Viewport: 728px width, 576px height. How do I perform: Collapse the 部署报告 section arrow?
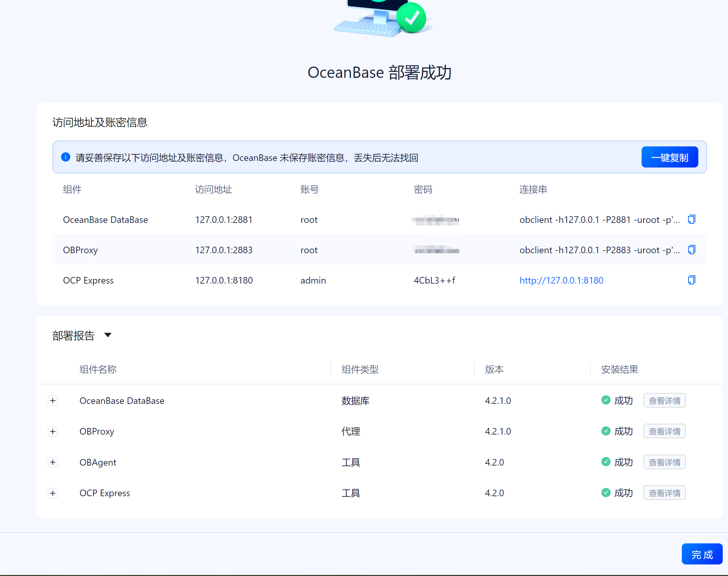108,335
